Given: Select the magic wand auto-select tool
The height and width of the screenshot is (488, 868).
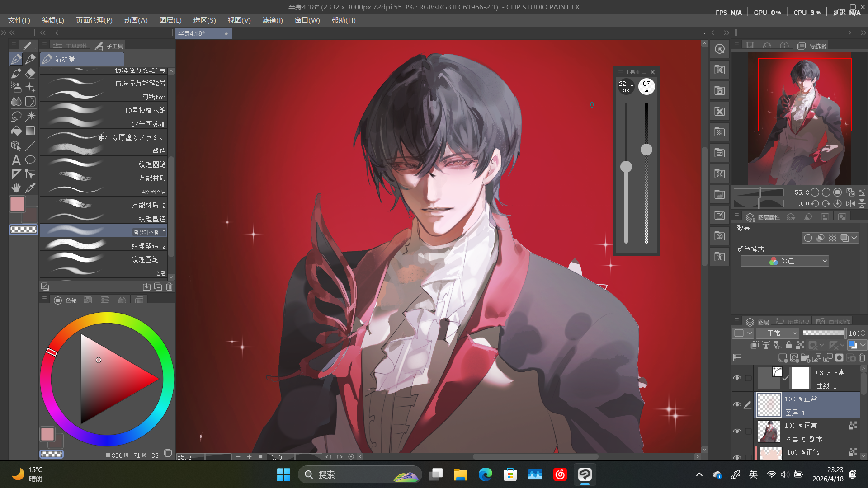Looking at the screenshot, I should (30, 116).
